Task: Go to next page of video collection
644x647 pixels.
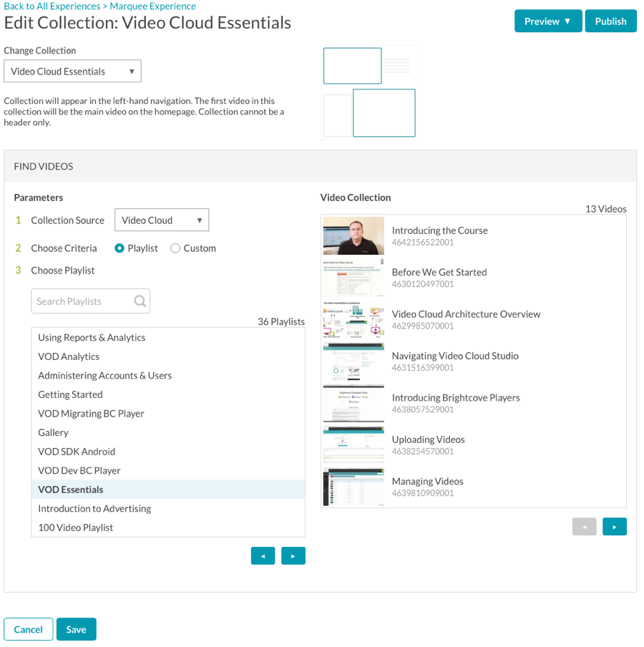Action: (x=614, y=527)
